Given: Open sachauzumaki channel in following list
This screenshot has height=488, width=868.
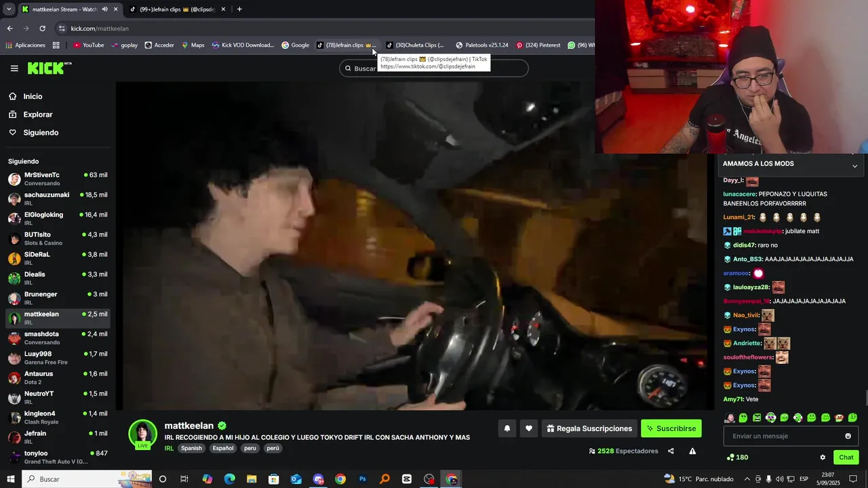Looking at the screenshot, I should click(x=58, y=199).
